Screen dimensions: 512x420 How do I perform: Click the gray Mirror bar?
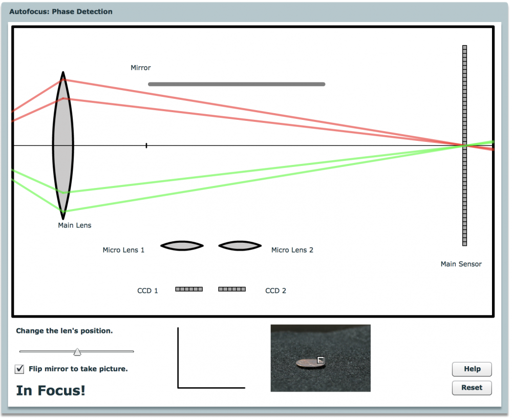tap(237, 85)
